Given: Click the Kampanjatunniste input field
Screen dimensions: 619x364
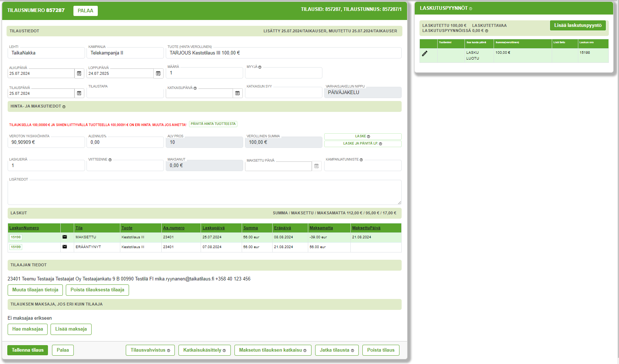Looking at the screenshot, I should tap(363, 166).
